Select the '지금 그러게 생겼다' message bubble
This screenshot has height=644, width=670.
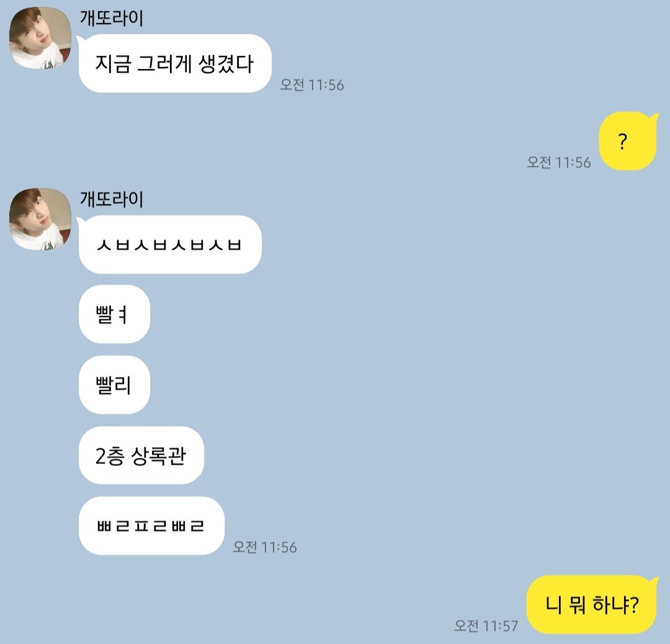[x=175, y=63]
